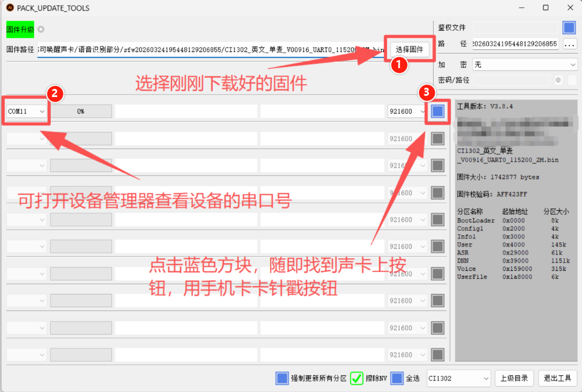Click the 鉴权文件 text field
Screen dimensions: 582x392
pos(516,28)
